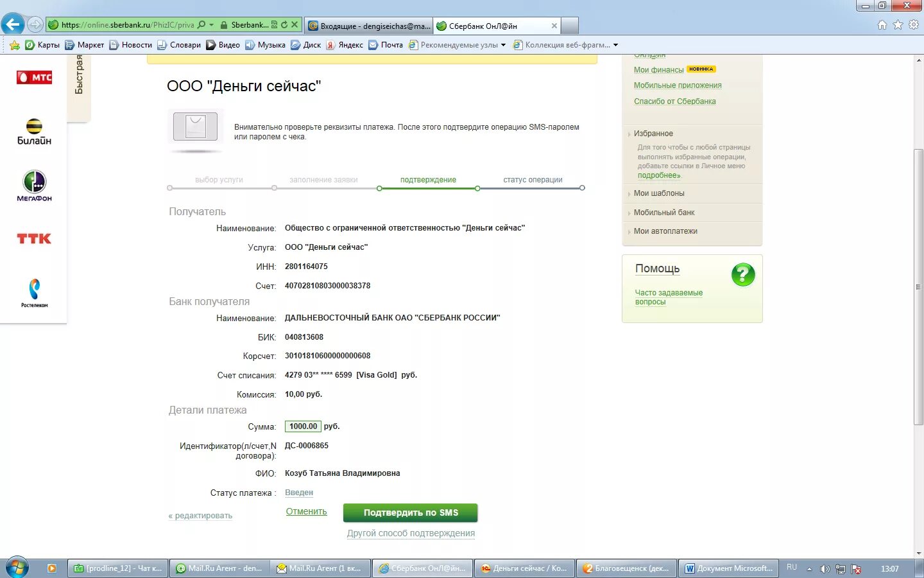Screen dimensions: 924x578
Task: Click the RU language indicator
Action: (792, 568)
